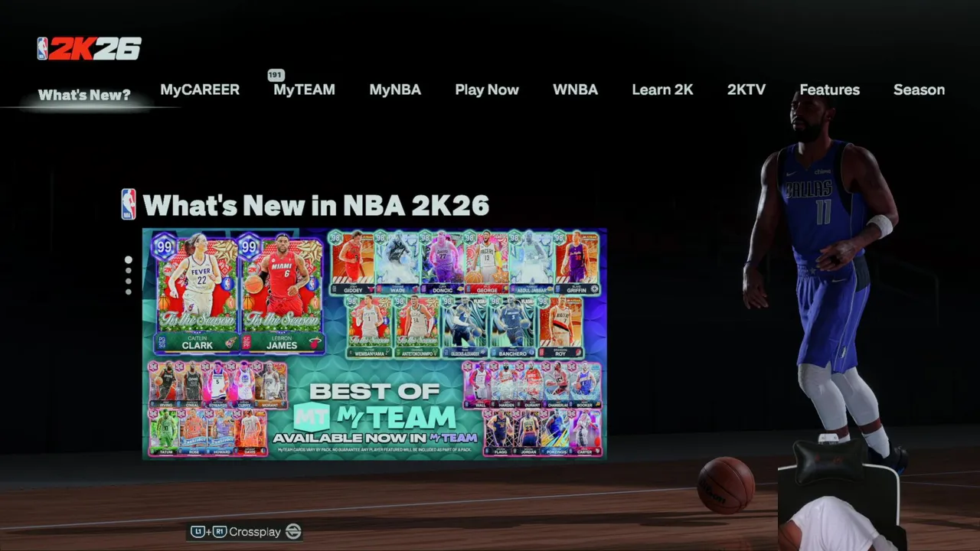Click the What's New in NBA 2K26 heading
Image resolution: width=980 pixels, height=551 pixels.
315,205
